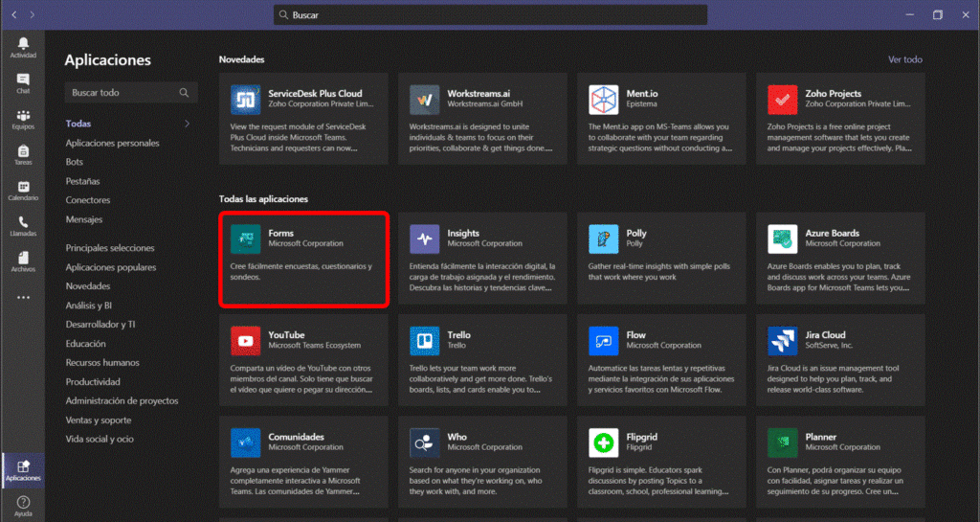Click the YouTube app icon

[246, 341]
